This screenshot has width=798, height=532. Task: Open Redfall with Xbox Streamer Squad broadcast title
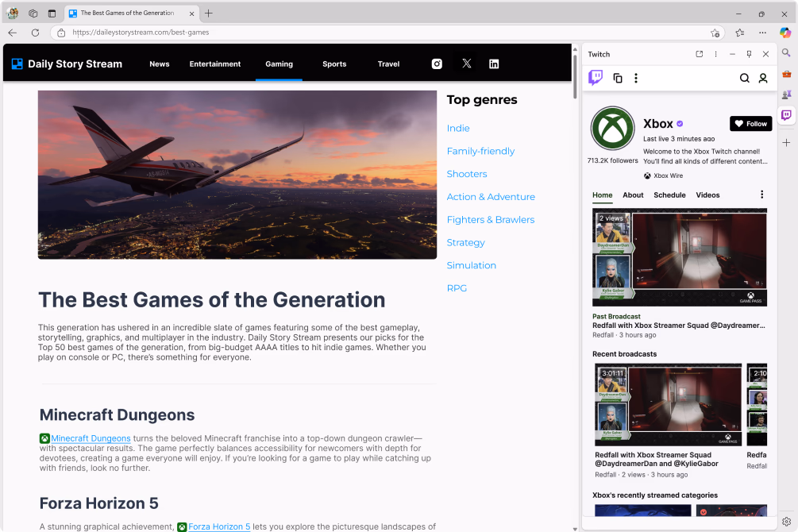click(x=657, y=459)
